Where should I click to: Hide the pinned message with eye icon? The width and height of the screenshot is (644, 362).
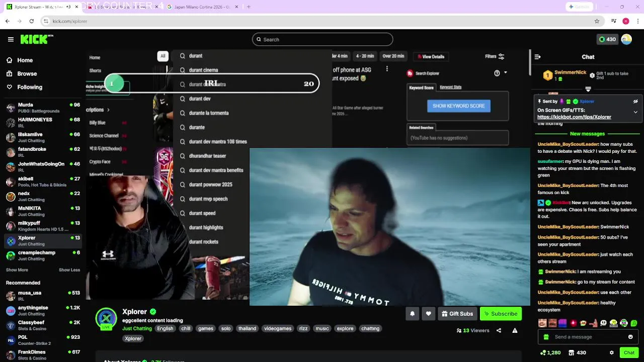point(635,101)
